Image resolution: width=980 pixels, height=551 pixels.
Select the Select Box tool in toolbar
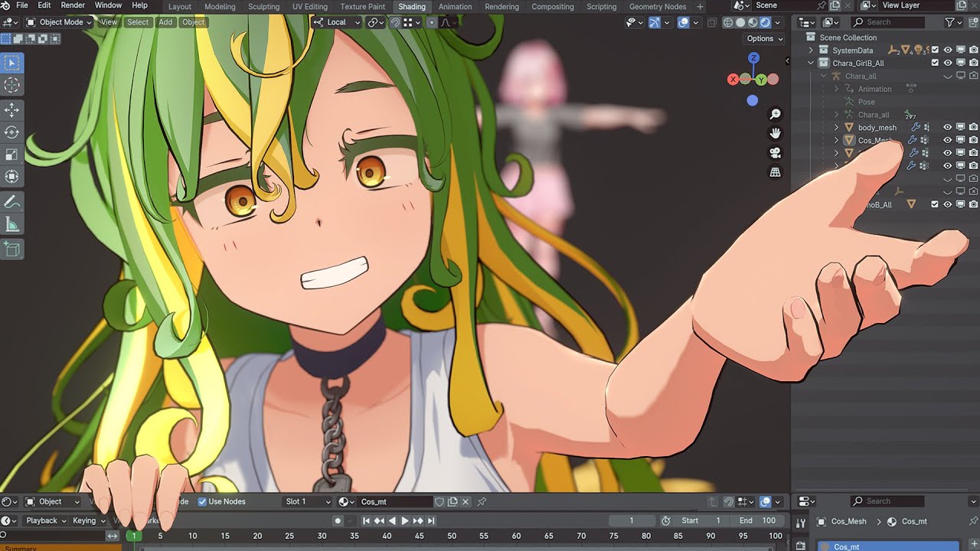[12, 63]
